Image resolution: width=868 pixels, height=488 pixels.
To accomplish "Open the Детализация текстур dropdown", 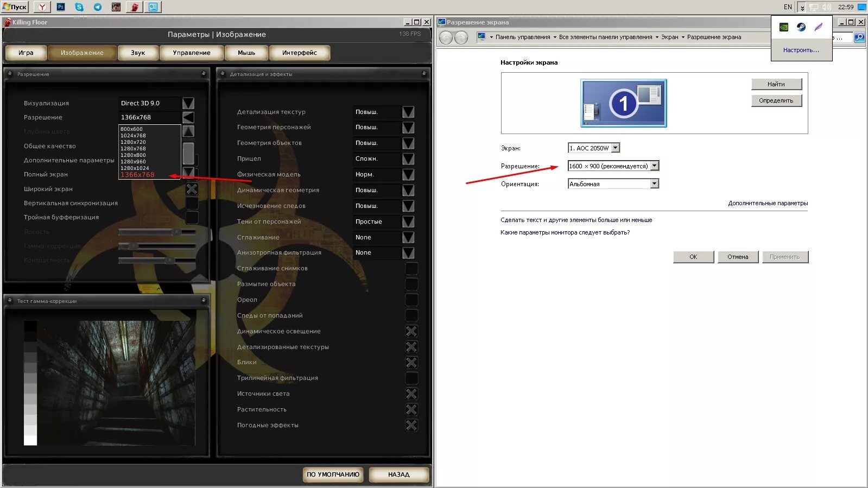I will point(408,112).
